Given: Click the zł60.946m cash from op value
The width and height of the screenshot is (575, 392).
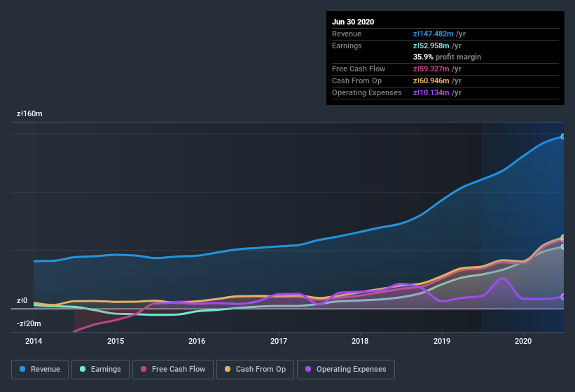Looking at the screenshot, I should coord(431,80).
